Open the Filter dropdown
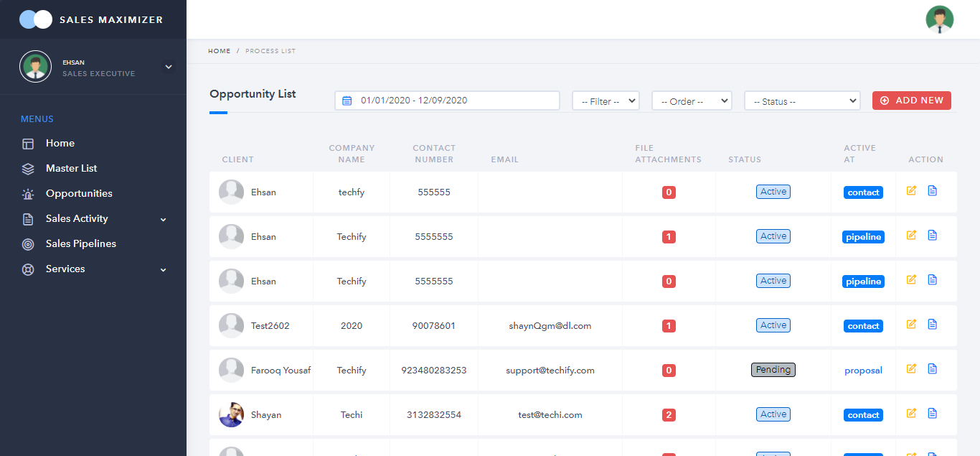Viewport: 980px width, 456px height. (x=606, y=101)
